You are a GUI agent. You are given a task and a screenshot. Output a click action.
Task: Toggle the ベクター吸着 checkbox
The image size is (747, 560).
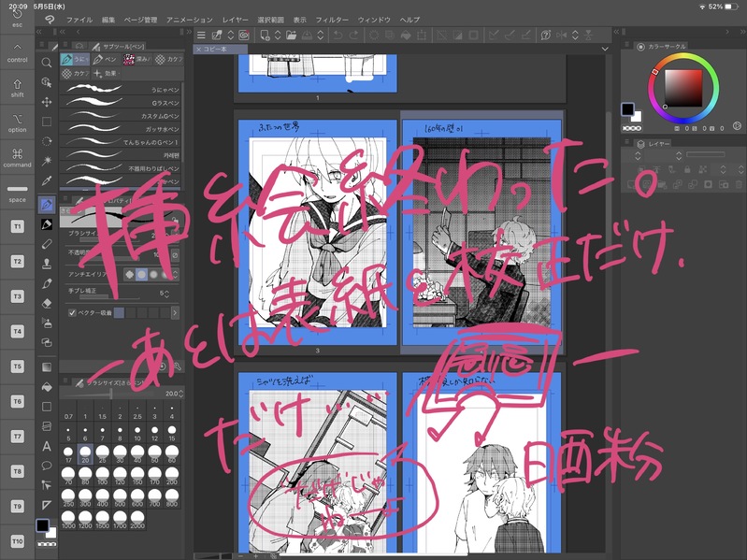pyautogui.click(x=72, y=313)
